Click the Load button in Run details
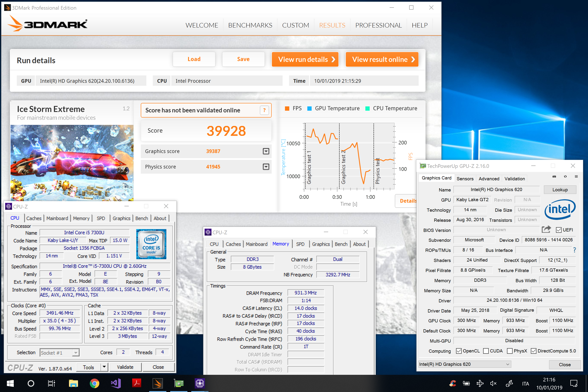This screenshot has height=392, width=588. (194, 59)
